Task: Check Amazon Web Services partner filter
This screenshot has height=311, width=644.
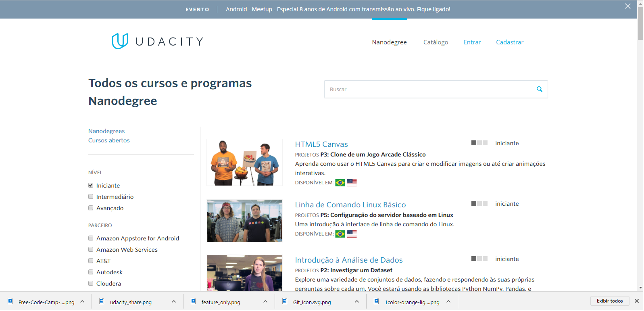Action: [91, 249]
